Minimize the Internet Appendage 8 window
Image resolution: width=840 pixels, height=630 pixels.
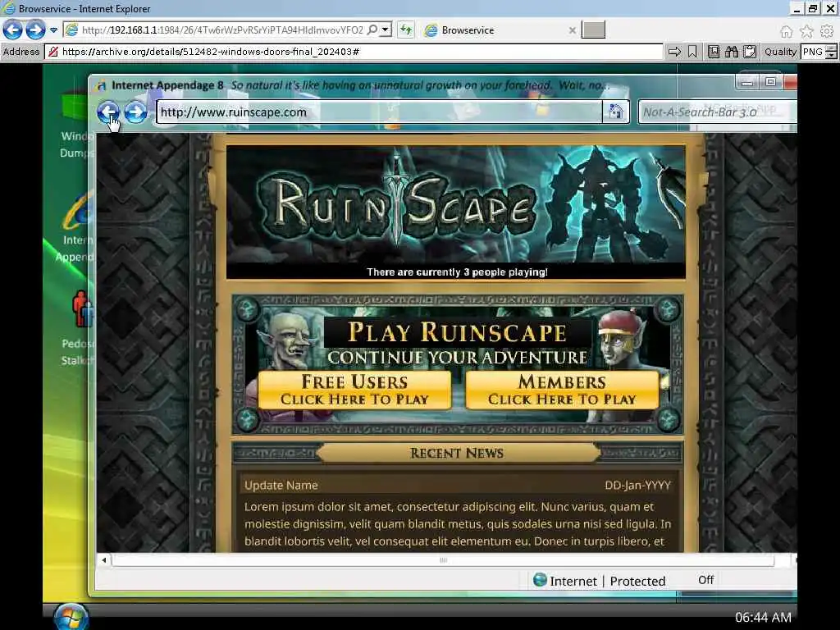(x=747, y=82)
